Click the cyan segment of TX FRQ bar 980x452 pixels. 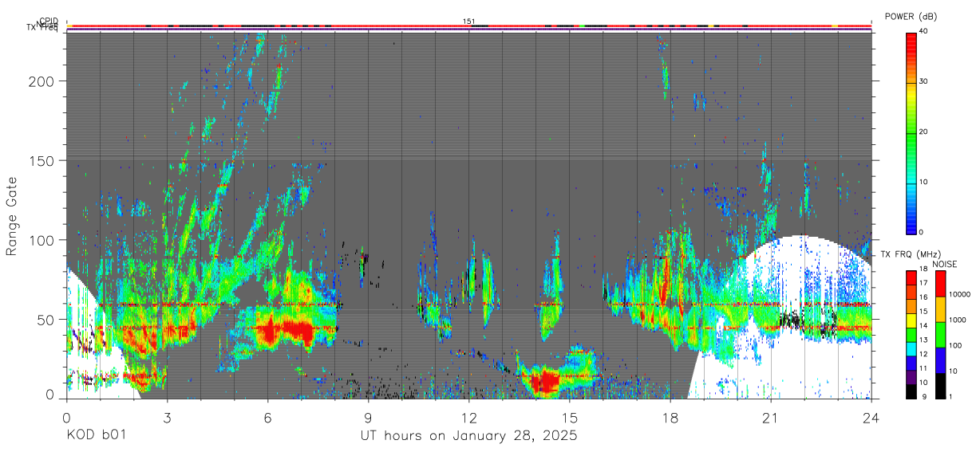(x=911, y=348)
